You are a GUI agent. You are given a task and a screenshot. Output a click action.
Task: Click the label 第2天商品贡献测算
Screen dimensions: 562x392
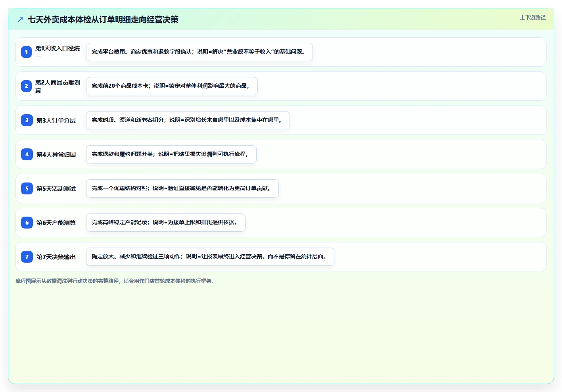tap(58, 86)
